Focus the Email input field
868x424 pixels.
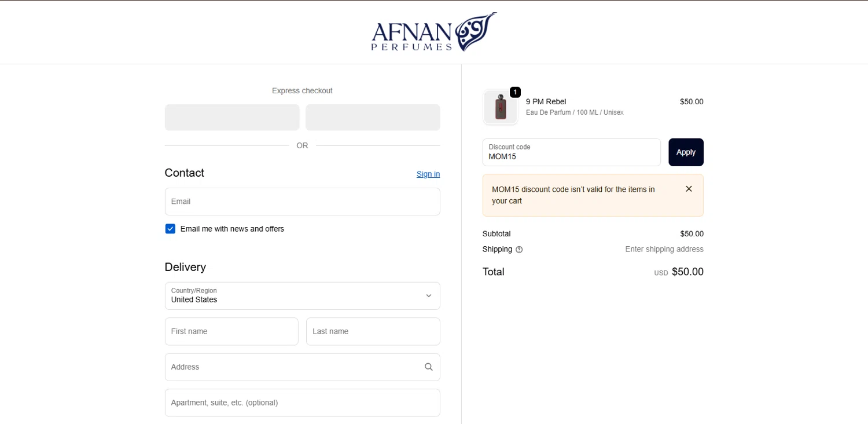tap(302, 202)
